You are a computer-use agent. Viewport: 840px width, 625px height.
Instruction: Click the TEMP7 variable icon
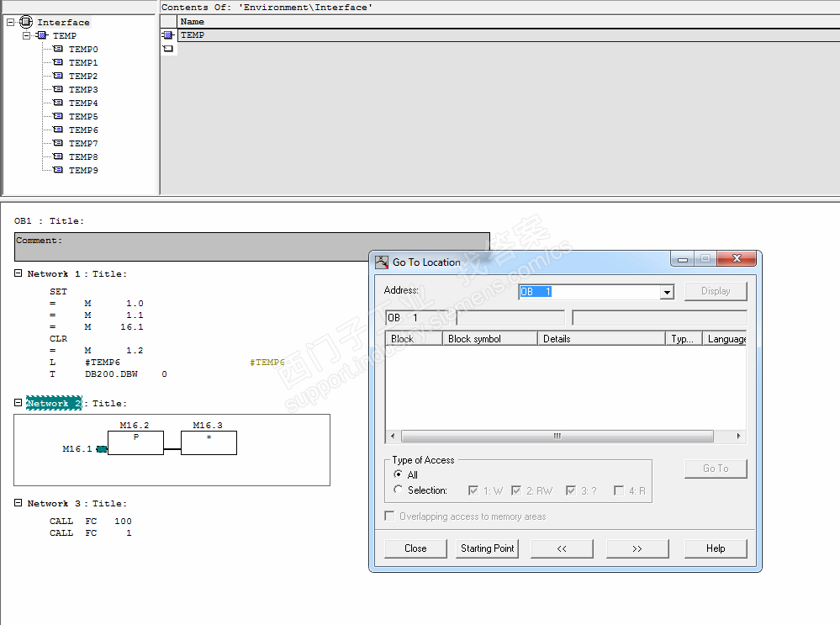click(x=58, y=143)
